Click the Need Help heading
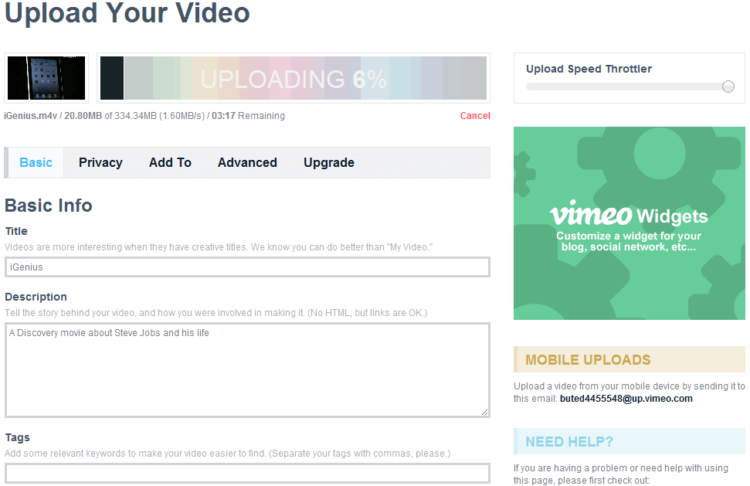 click(569, 442)
